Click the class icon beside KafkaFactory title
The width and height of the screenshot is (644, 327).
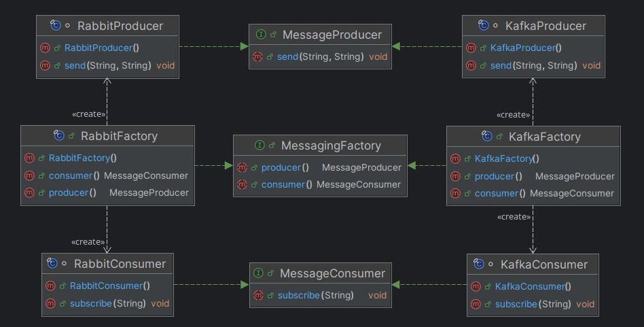487,137
